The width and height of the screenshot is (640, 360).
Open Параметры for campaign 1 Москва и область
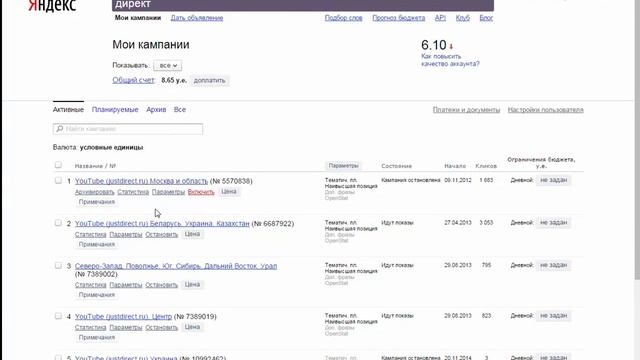(x=168, y=192)
